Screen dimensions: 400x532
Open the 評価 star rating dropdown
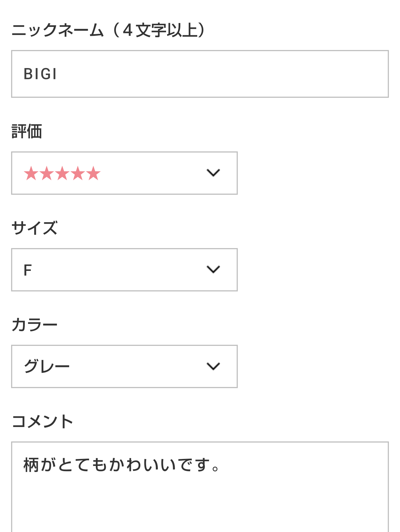click(124, 173)
